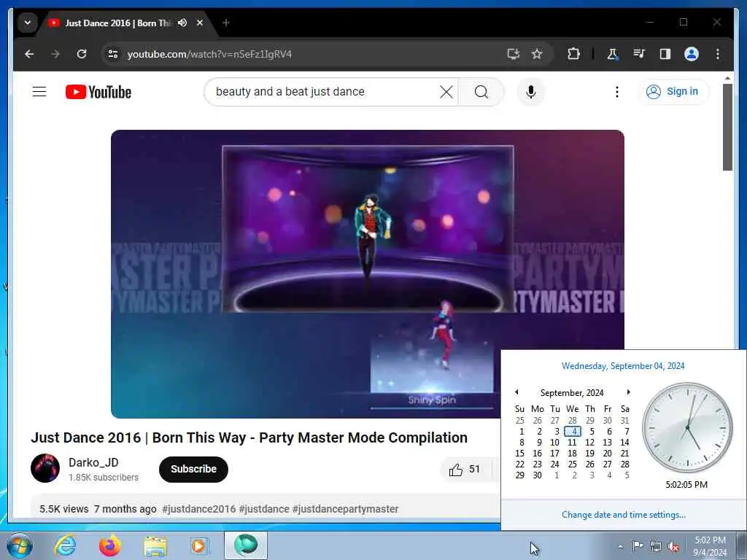Open network tray icon
Screen dimensions: 747x560
(x=656, y=547)
